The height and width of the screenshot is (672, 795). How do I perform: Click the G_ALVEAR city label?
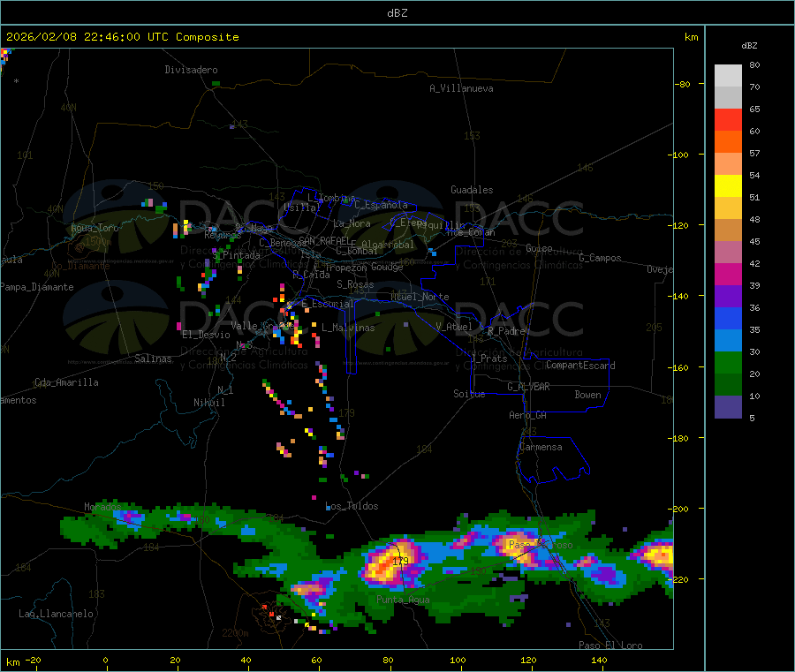pos(528,387)
